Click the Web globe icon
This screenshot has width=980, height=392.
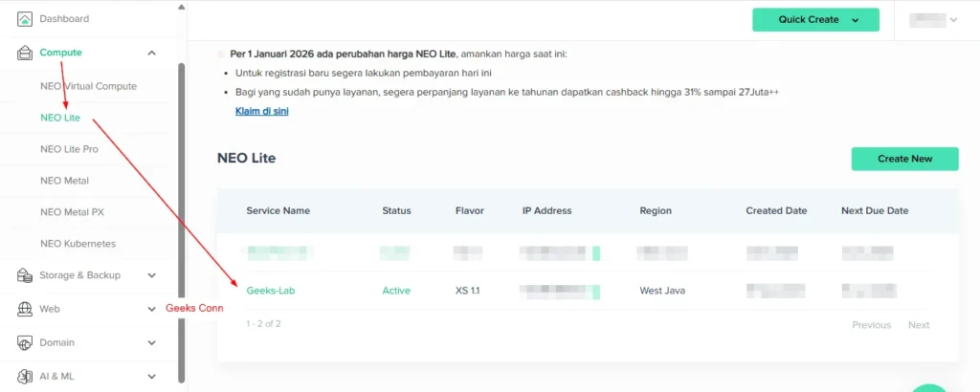24,309
